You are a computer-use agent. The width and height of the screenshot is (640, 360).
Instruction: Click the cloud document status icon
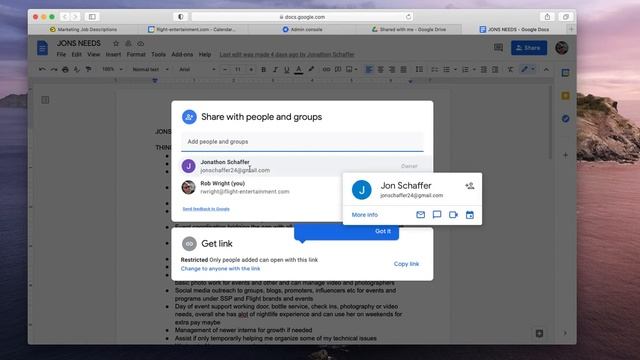coord(140,43)
